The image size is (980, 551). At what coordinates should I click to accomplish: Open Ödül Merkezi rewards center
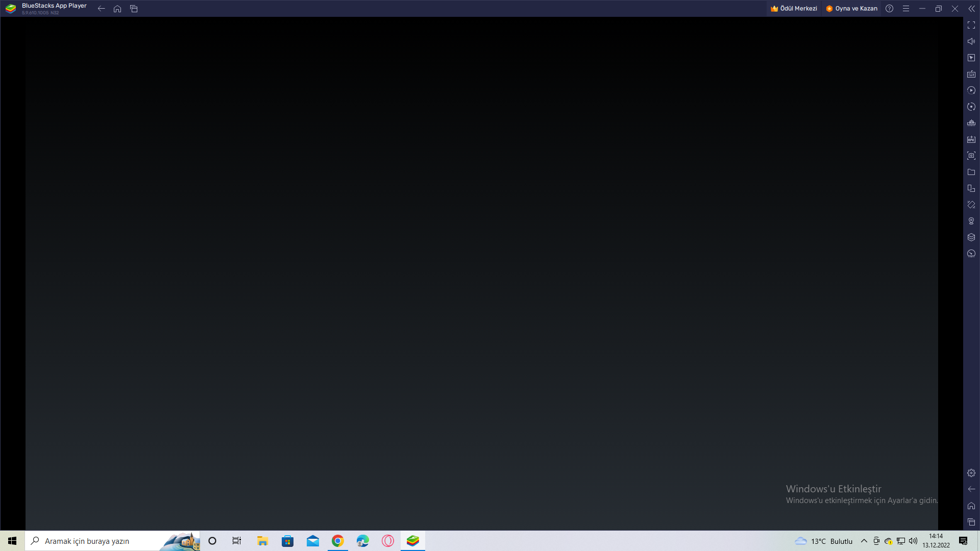(x=794, y=9)
